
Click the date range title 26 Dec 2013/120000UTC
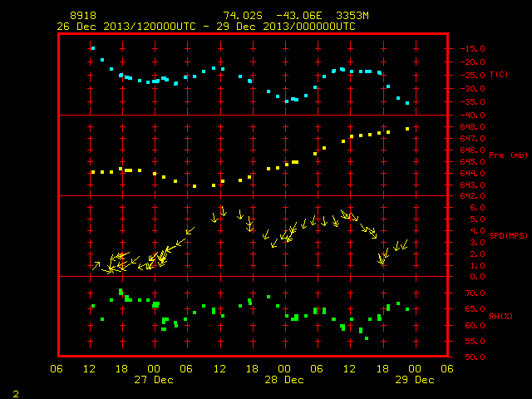click(x=126, y=27)
